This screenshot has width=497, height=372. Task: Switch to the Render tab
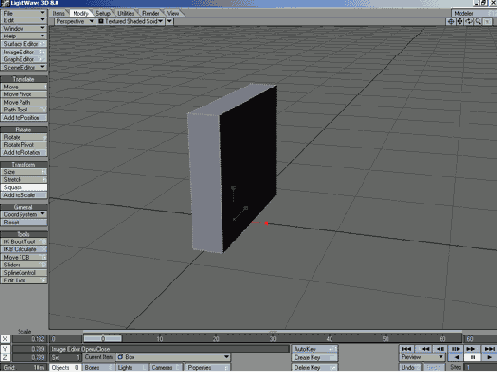coord(151,13)
